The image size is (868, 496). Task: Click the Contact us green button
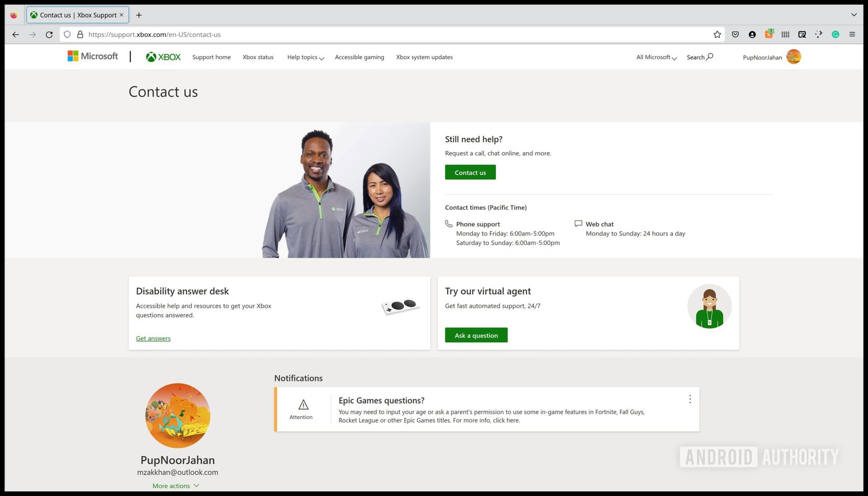[x=470, y=172]
